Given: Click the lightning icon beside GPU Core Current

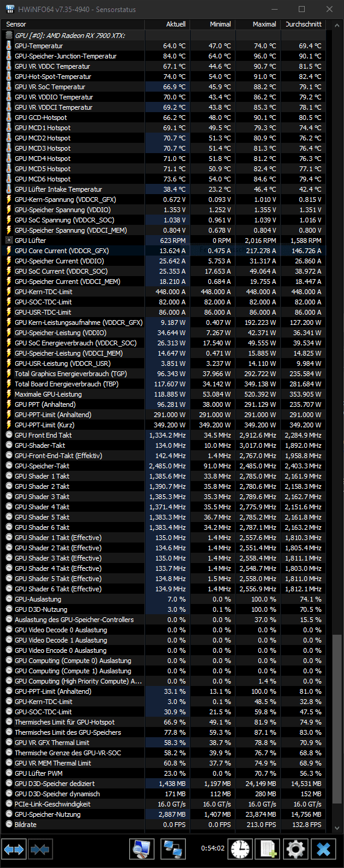Looking at the screenshot, I should (8, 251).
